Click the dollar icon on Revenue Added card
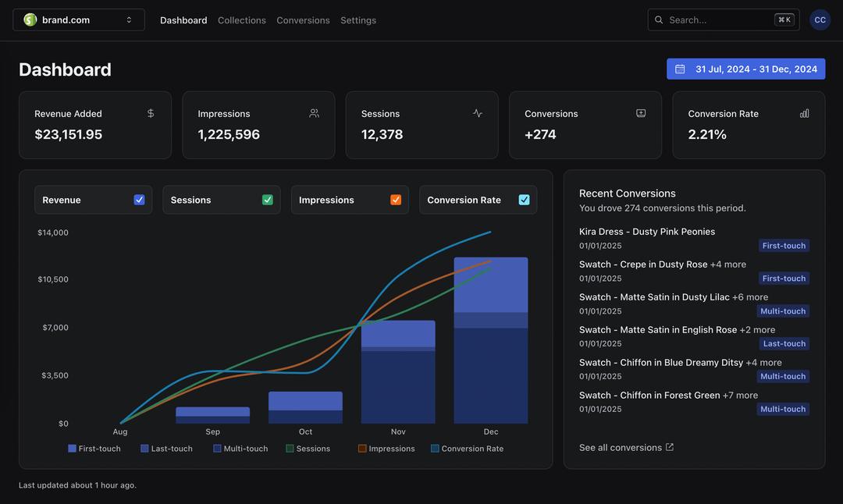The height and width of the screenshot is (504, 843). 151,113
